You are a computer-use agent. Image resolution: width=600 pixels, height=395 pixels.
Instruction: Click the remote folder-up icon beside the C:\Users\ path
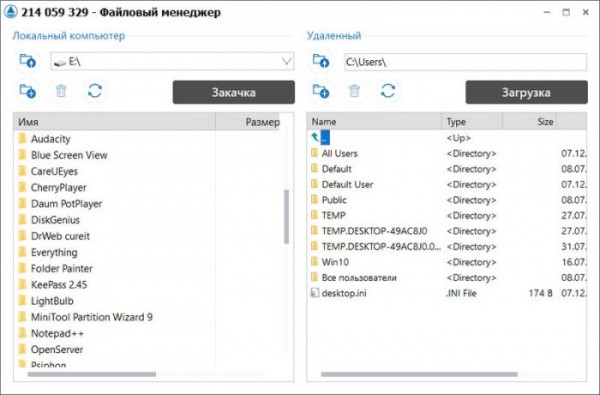click(x=321, y=61)
